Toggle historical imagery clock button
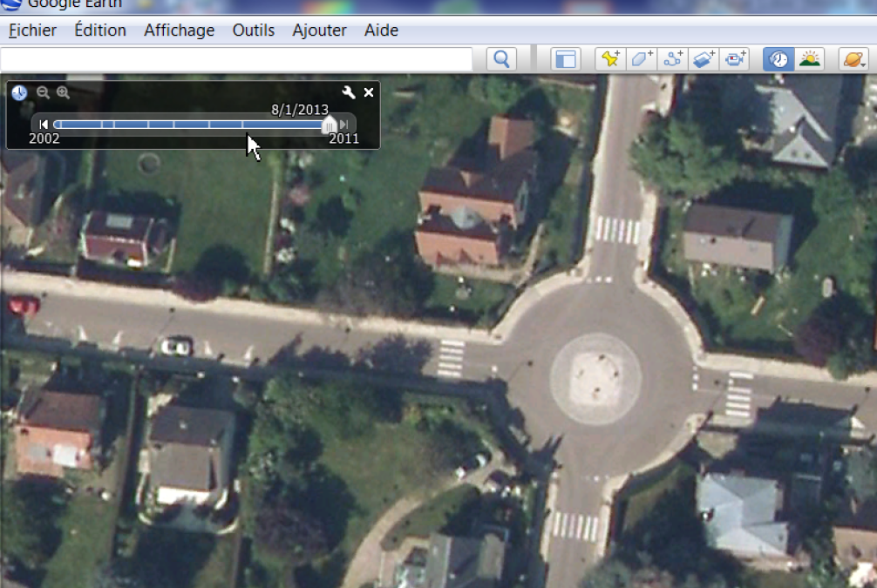 pyautogui.click(x=778, y=59)
